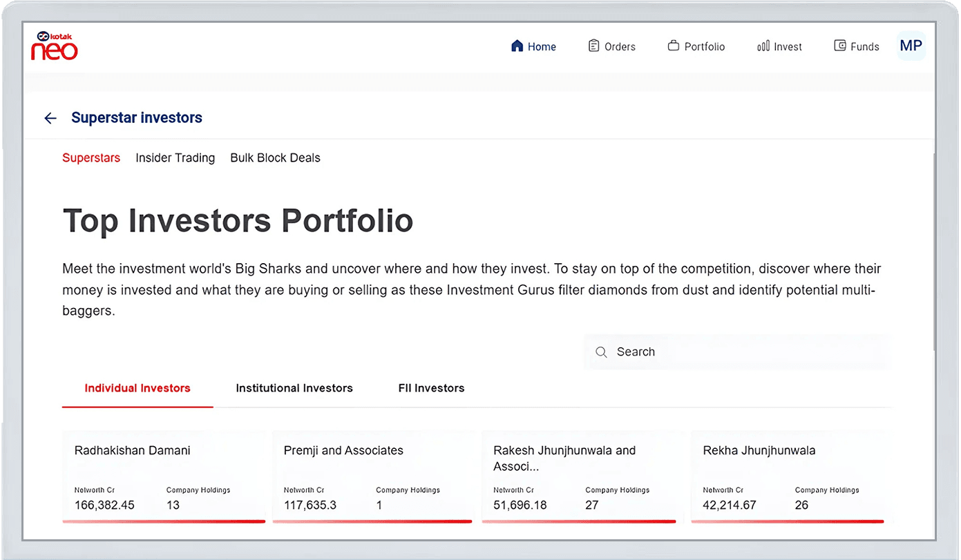This screenshot has height=560, width=961.
Task: Click the Kotak Neo logo
Action: [55, 46]
